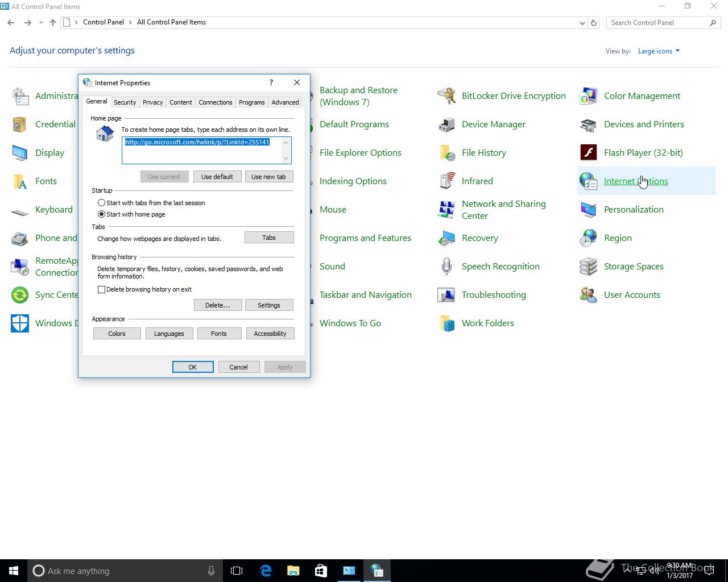728x582 pixels.
Task: Click the Search Control Panel field
Action: 664,23
